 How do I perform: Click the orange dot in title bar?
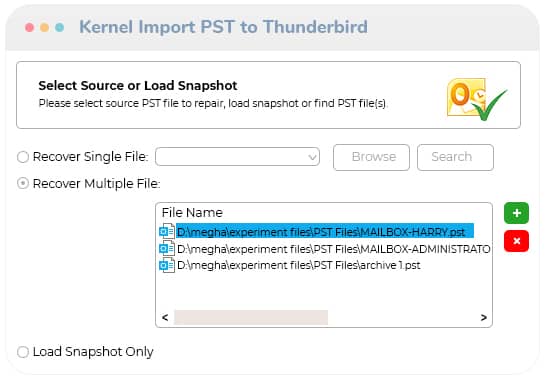(44, 27)
